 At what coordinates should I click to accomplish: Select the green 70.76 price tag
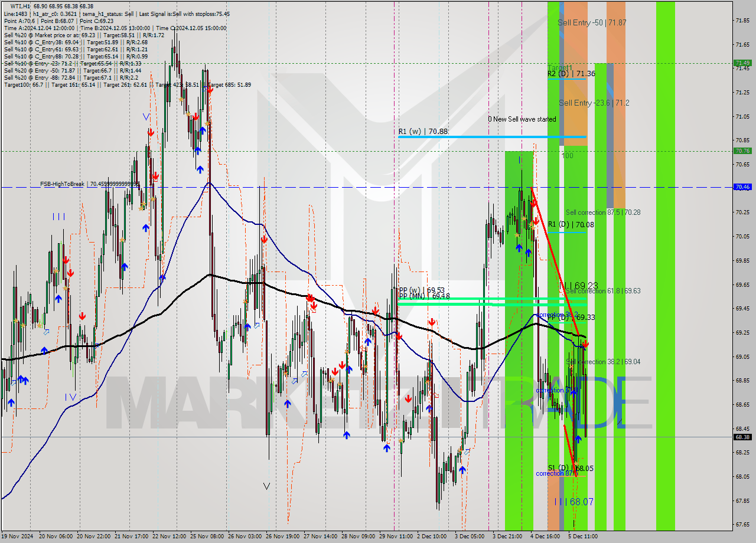click(x=742, y=151)
